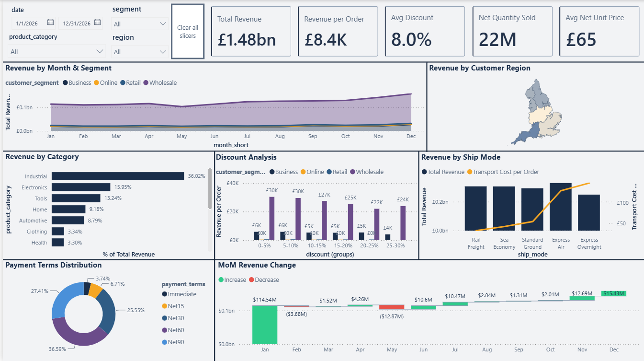Expand the region slicer dropdown
The image size is (644, 361).
point(163,52)
